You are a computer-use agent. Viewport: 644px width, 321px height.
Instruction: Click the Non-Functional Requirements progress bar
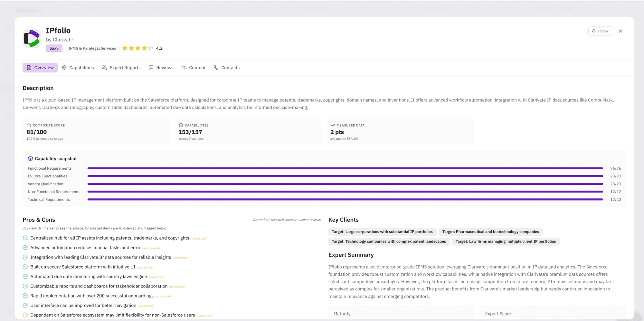[345, 192]
